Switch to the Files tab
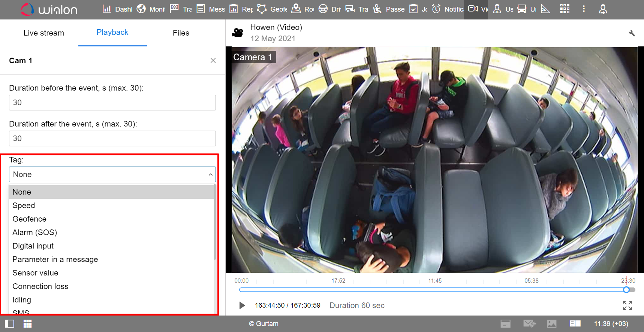This screenshot has height=332, width=644. (181, 33)
